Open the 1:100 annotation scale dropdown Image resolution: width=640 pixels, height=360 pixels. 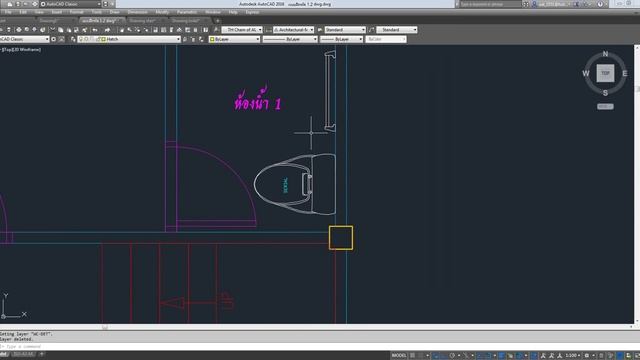tap(573, 356)
